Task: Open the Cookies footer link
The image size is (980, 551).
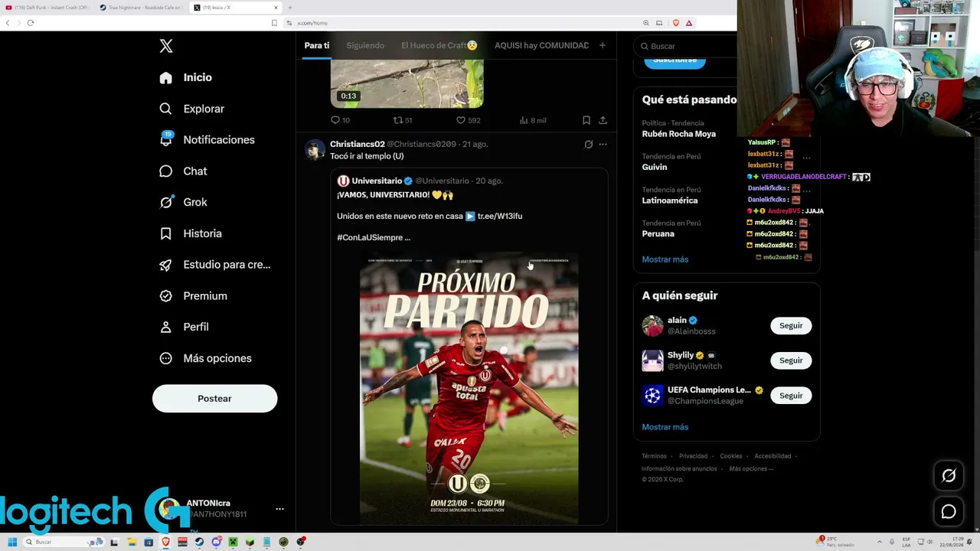Action: pyautogui.click(x=731, y=456)
